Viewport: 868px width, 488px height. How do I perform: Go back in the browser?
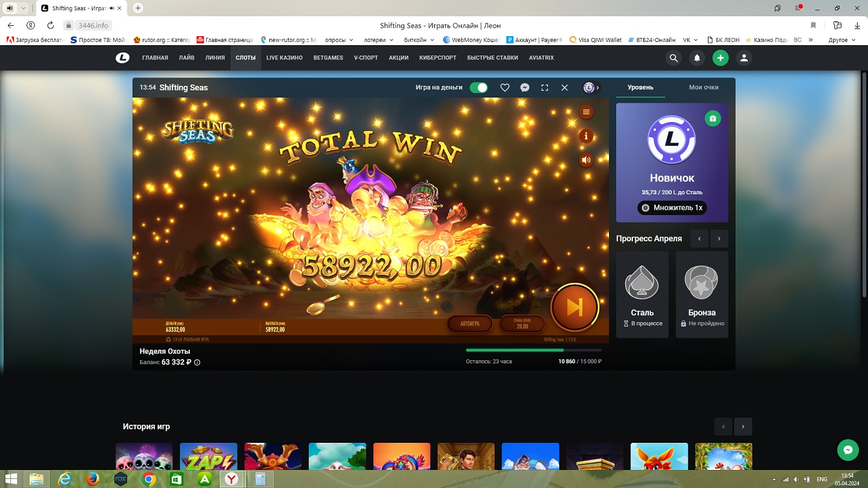tap(11, 25)
